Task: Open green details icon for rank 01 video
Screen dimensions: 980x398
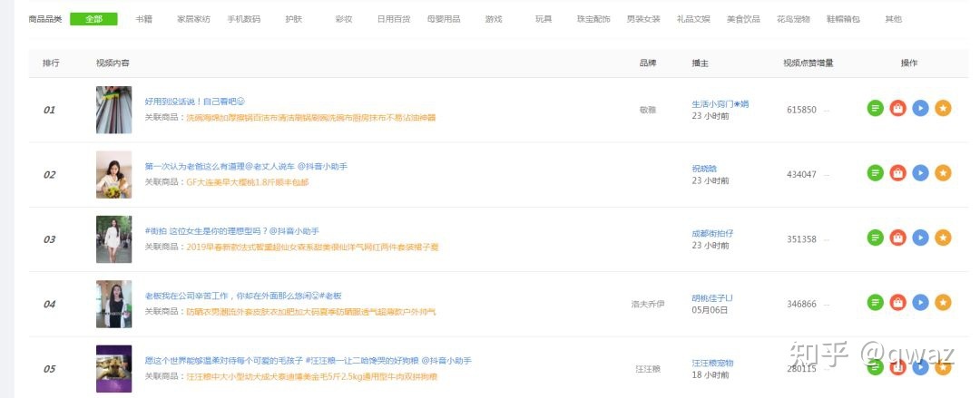Action: tap(875, 108)
